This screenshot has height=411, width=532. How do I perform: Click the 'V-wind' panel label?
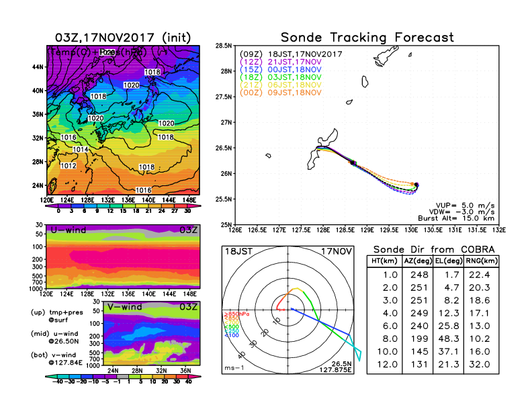coord(124,307)
